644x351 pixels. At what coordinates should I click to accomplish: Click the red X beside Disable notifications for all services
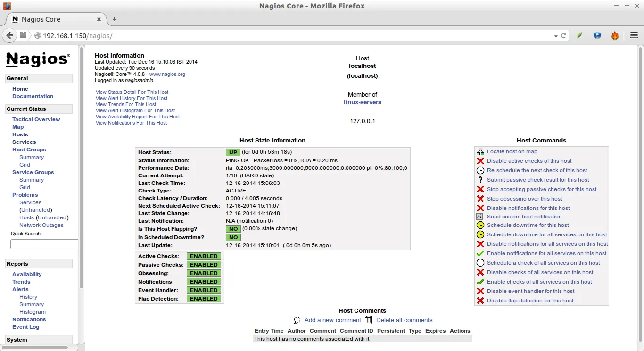[x=480, y=244]
